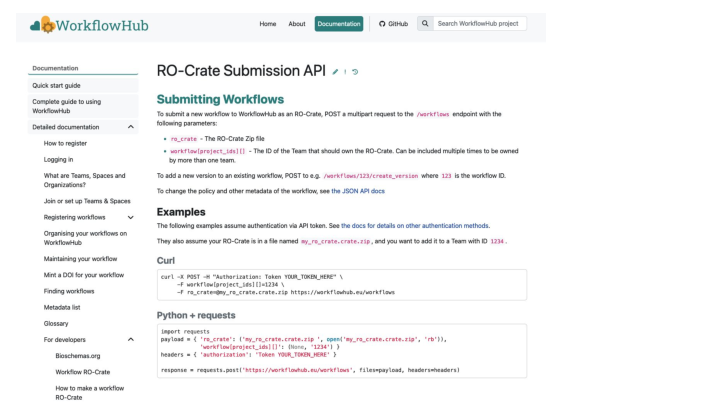
Task: Open the Home nav item
Action: [268, 24]
